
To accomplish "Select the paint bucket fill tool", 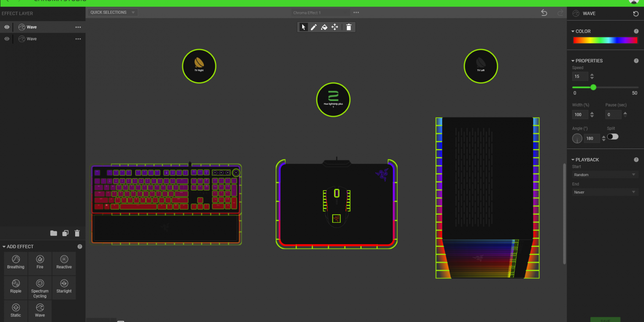I will pyautogui.click(x=324, y=27).
